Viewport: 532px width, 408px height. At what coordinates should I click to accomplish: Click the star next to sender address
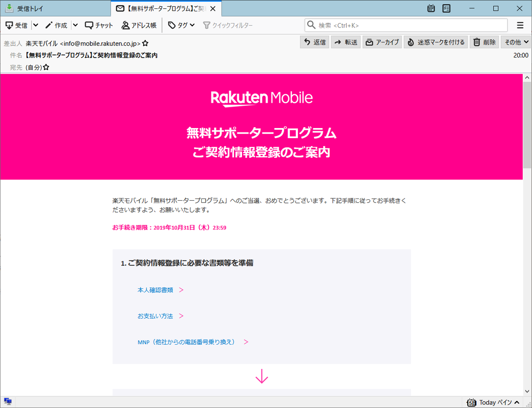[x=145, y=43]
